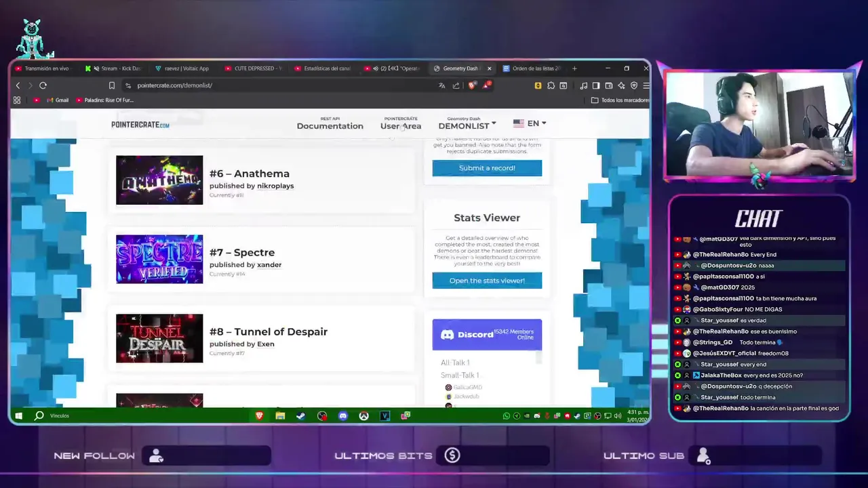The width and height of the screenshot is (868, 488).
Task: Open the Documentation link in the header
Action: click(x=330, y=123)
